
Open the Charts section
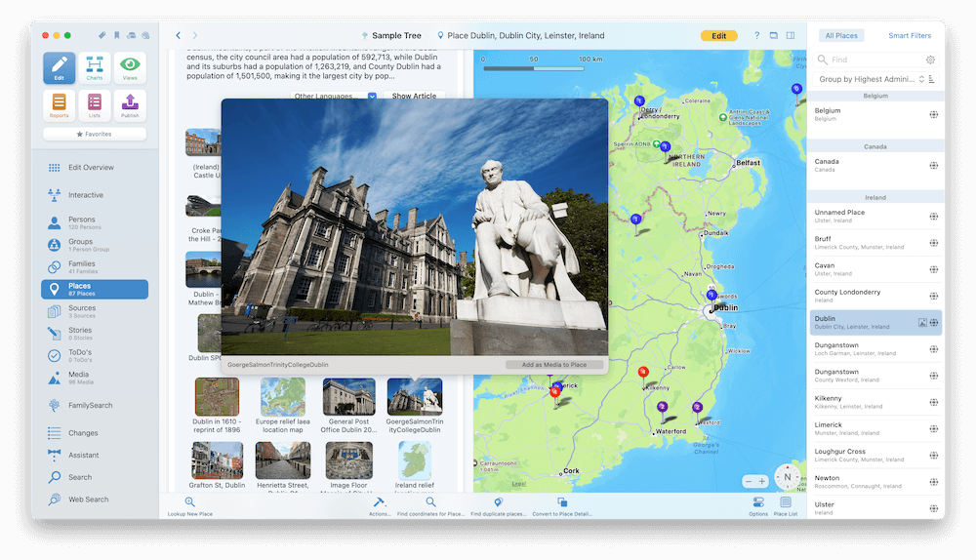95,68
